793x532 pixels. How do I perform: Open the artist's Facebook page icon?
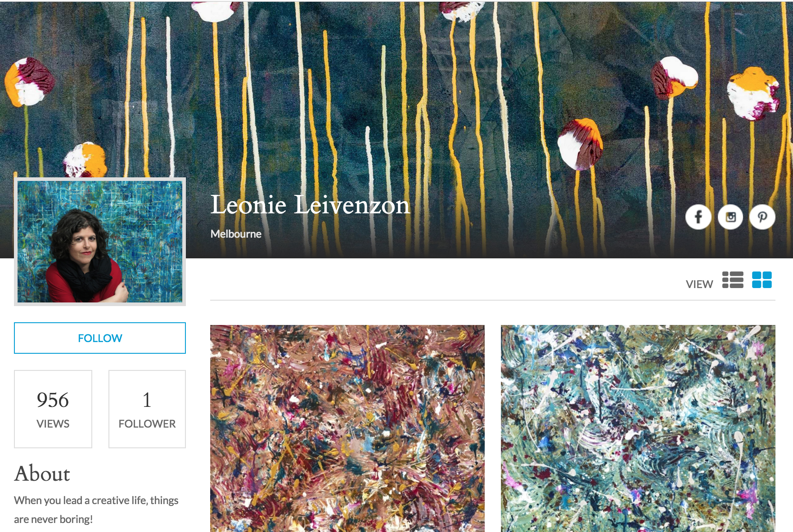(698, 217)
